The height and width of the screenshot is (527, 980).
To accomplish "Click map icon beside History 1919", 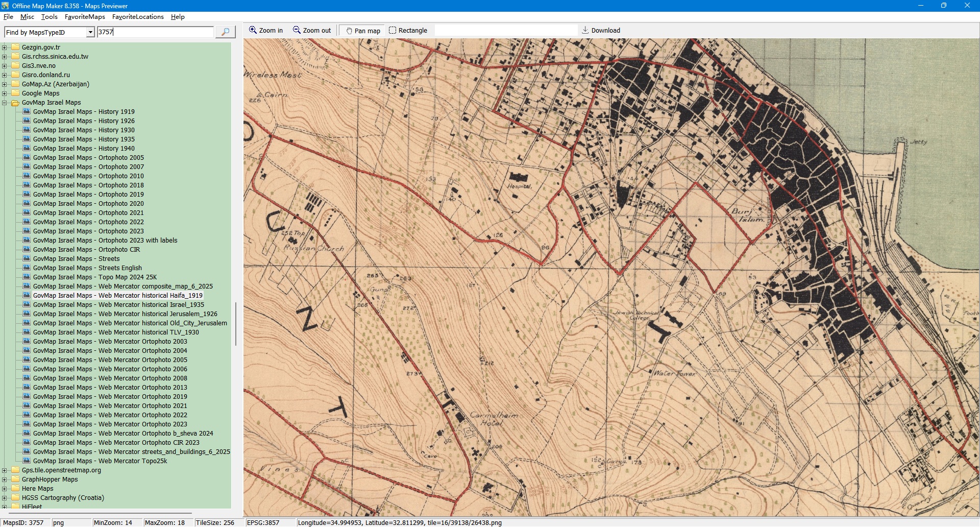I will [27, 111].
